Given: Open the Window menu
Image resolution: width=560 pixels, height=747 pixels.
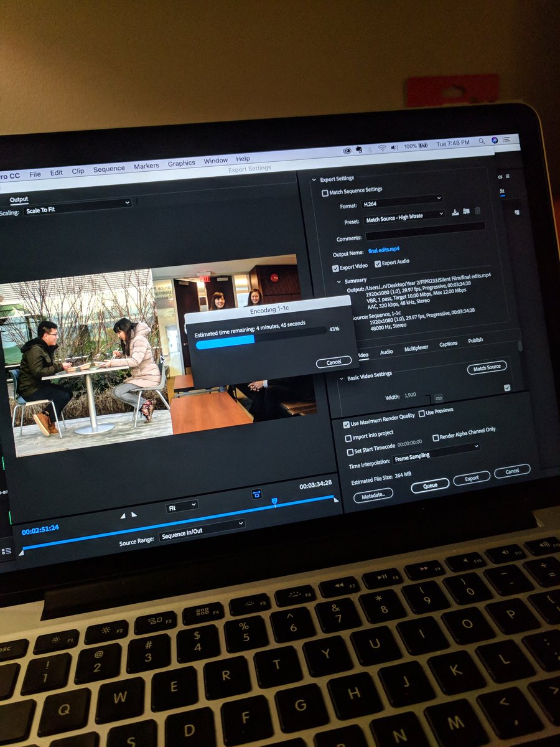Looking at the screenshot, I should pyautogui.click(x=215, y=161).
